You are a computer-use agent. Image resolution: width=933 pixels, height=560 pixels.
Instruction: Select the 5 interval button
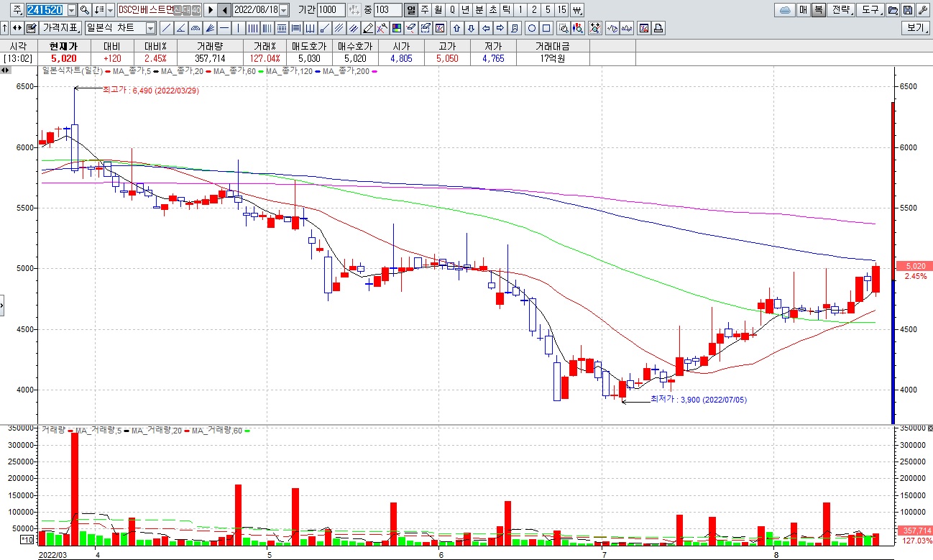[x=548, y=10]
